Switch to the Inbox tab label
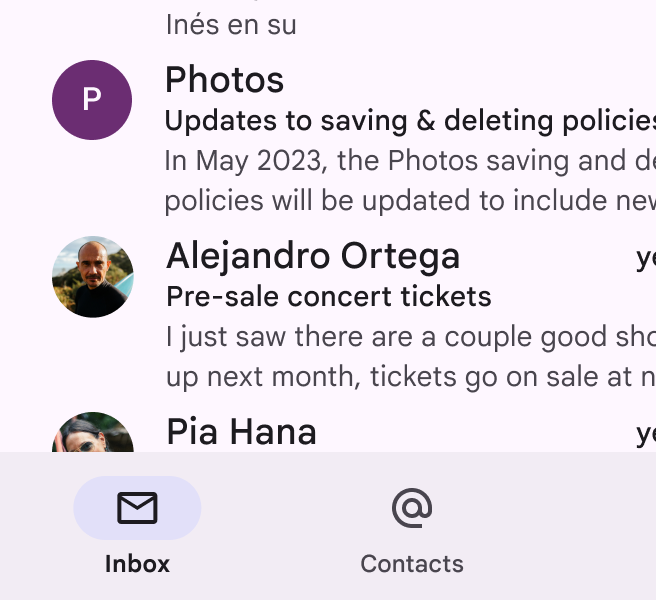Viewport: 656px width, 600px height. (x=137, y=564)
